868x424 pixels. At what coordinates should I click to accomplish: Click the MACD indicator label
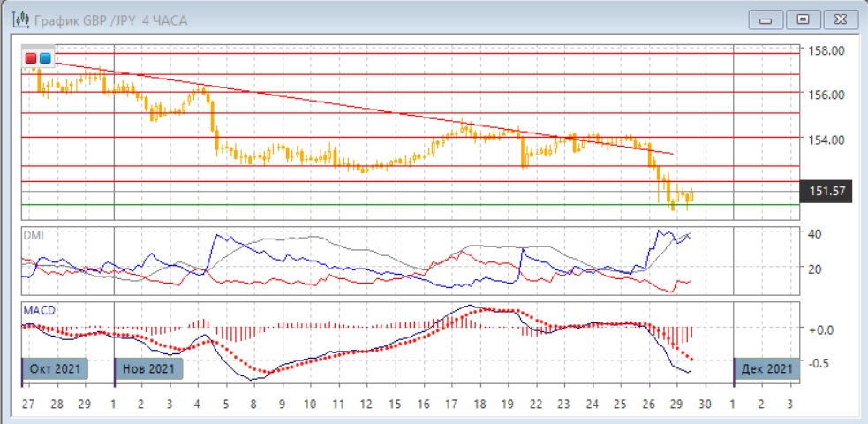point(39,311)
